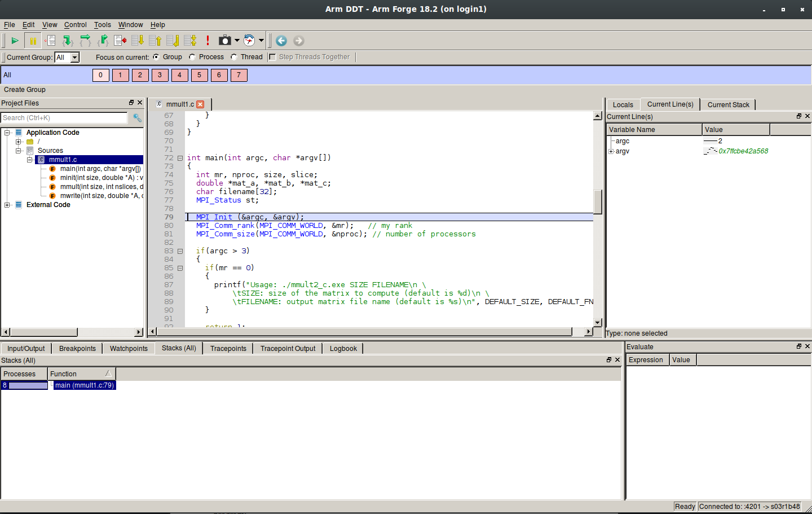Click the Function column header in Stacks
This screenshot has height=514, width=812.
(81, 374)
